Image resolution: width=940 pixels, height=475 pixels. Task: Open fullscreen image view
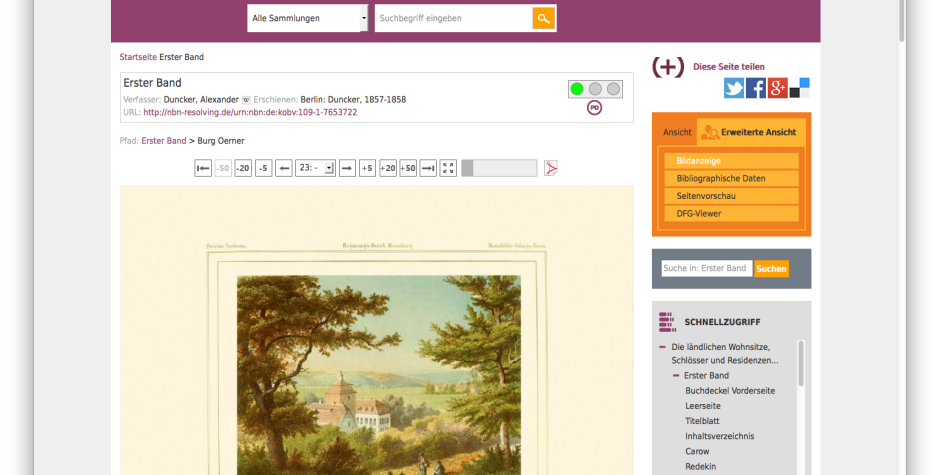[448, 169]
